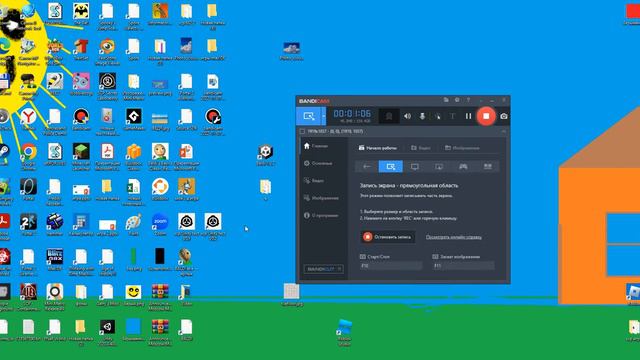Image resolution: width=640 pixels, height=360 pixels.
Task: Select the orange Sandboxie cube desktop icon
Action: coord(133,156)
